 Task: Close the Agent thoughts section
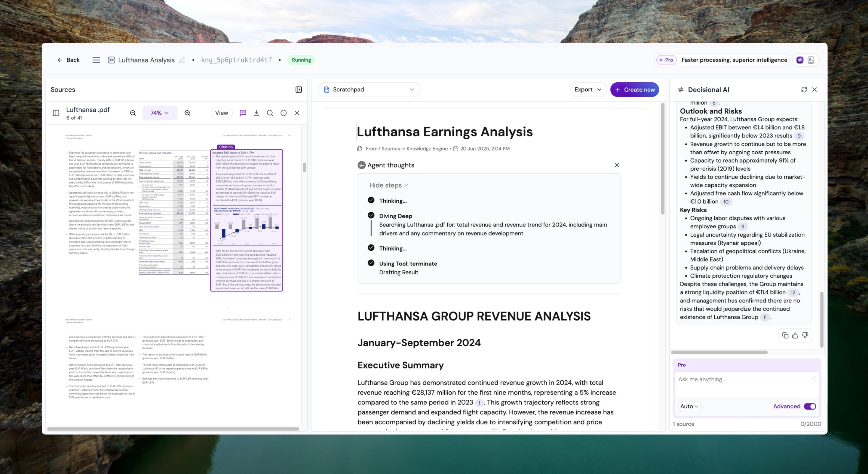pos(617,165)
